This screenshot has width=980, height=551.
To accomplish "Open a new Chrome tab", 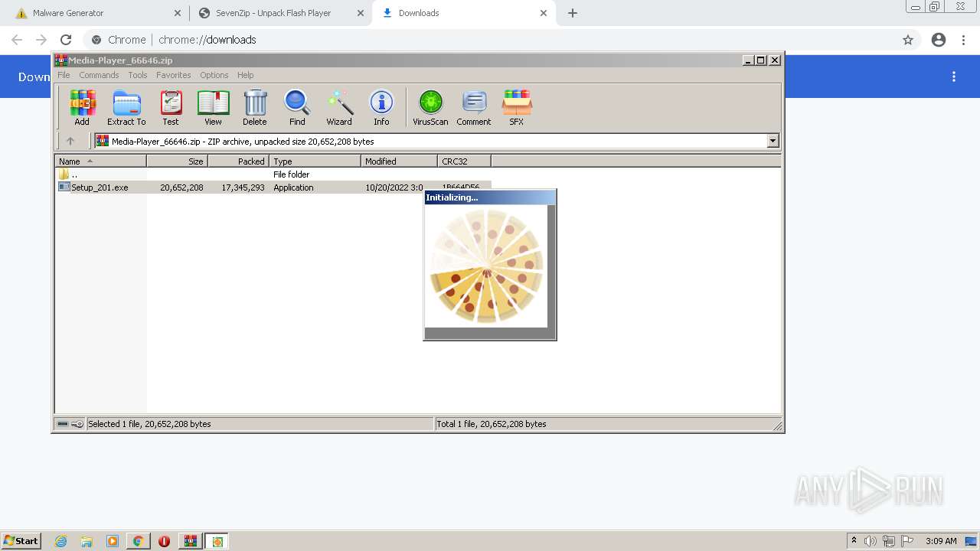I will click(573, 13).
